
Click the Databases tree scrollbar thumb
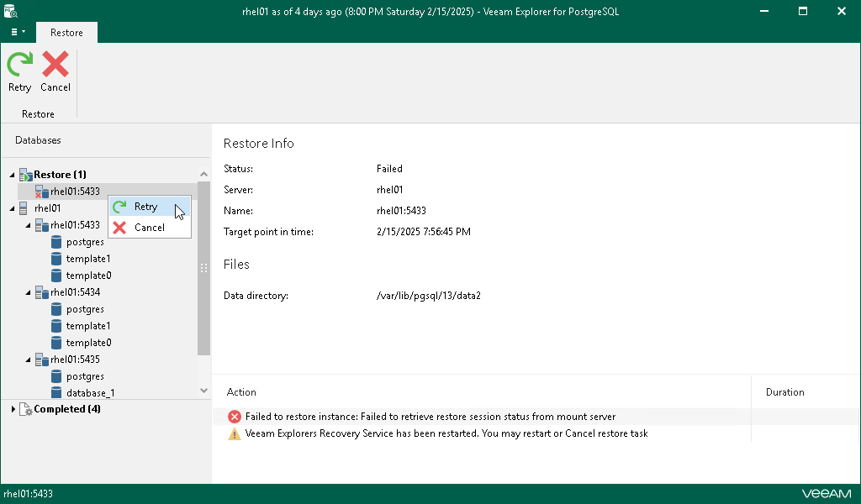pyautogui.click(x=203, y=269)
